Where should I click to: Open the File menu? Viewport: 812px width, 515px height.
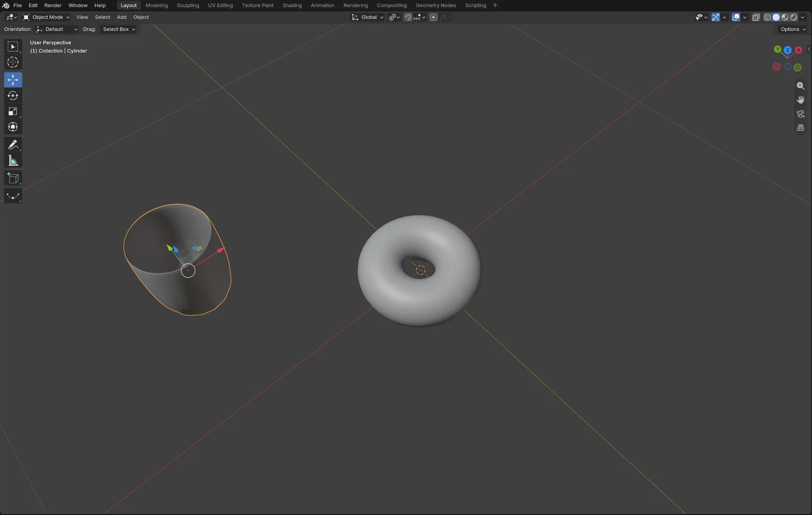click(x=18, y=5)
